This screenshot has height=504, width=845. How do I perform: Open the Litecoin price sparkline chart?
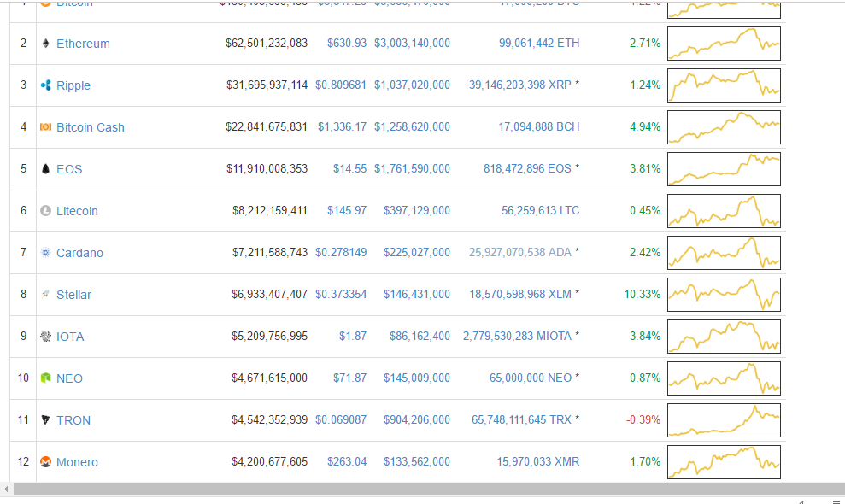pyautogui.click(x=724, y=211)
